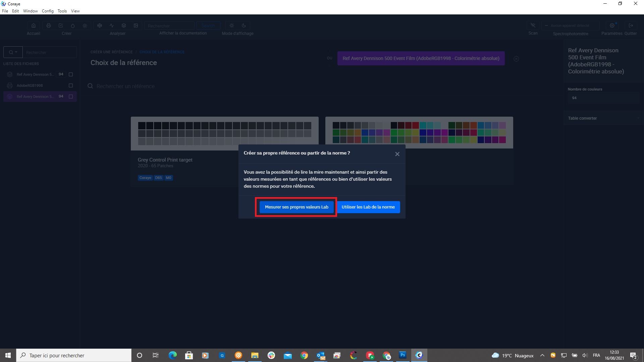Click the purple Ref Avery Dennison 500 Event Film button

421,58
